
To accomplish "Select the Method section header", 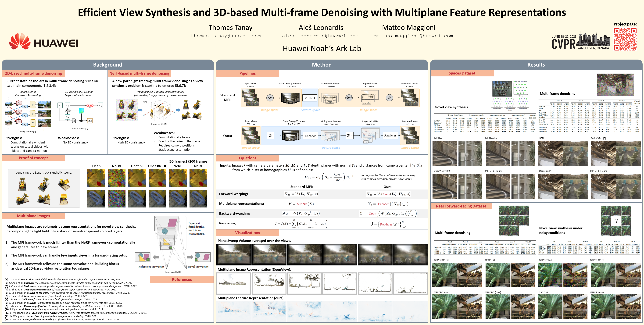I will [x=322, y=65].
